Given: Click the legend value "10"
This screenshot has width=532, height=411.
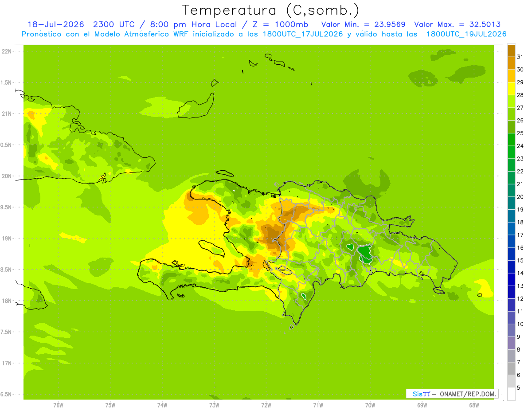Looking at the screenshot, I should click(520, 324).
